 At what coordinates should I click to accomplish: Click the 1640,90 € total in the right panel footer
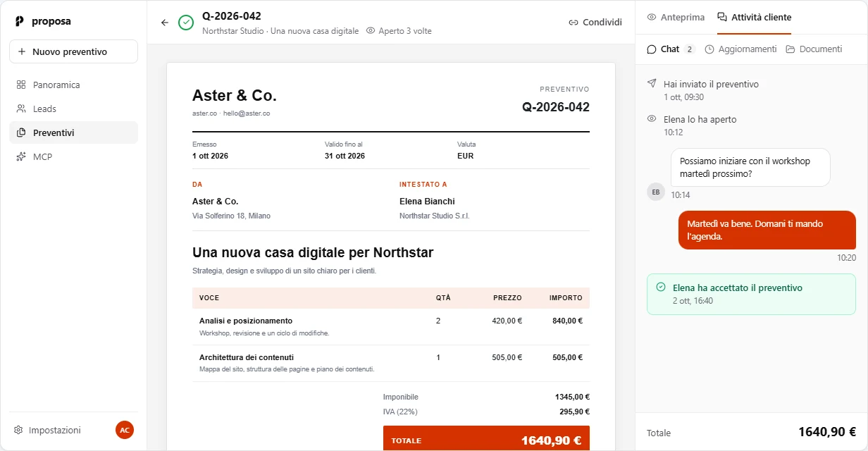[827, 433]
